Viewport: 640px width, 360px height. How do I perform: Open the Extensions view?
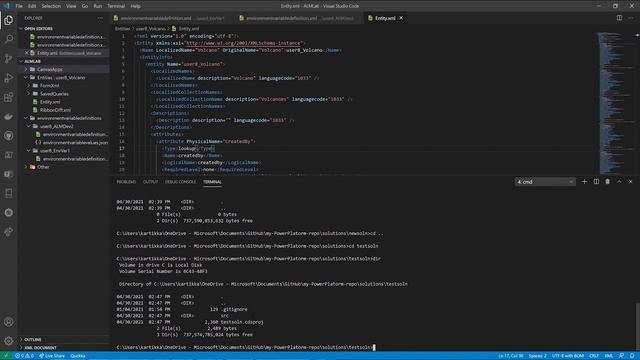(x=9, y=97)
